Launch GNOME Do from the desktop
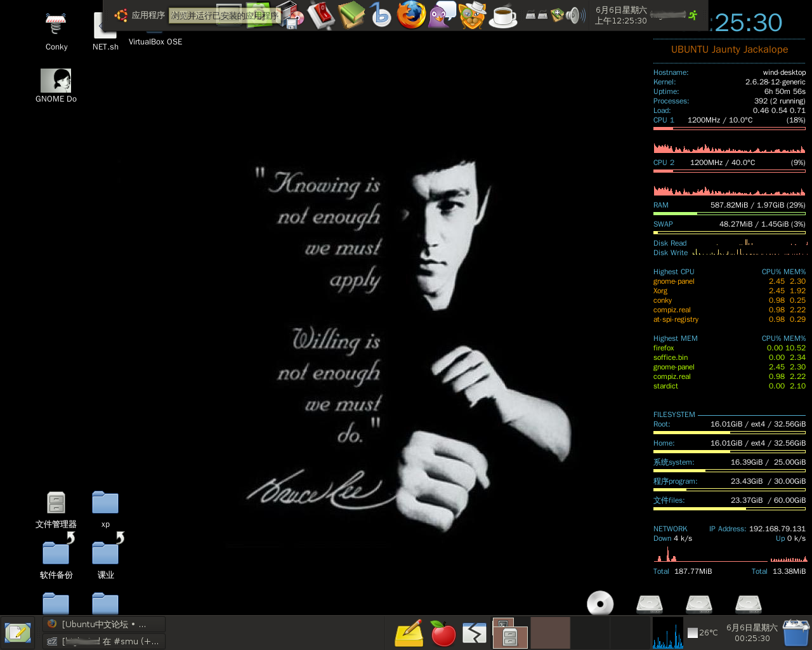 [56, 85]
